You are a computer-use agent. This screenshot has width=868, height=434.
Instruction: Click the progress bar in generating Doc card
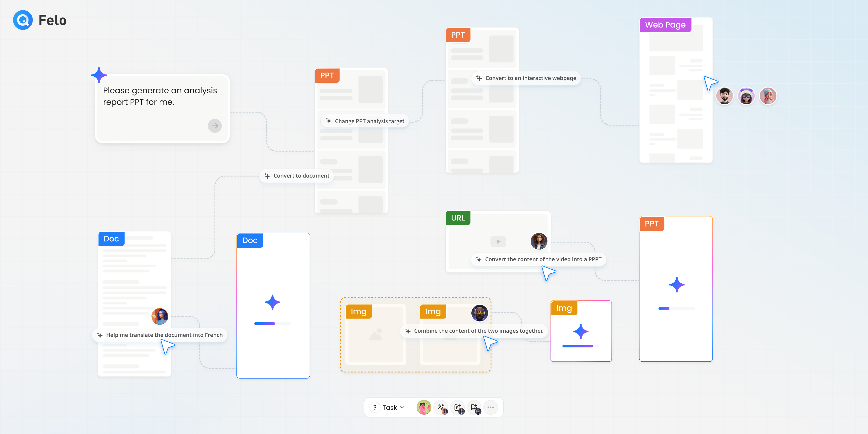click(272, 324)
